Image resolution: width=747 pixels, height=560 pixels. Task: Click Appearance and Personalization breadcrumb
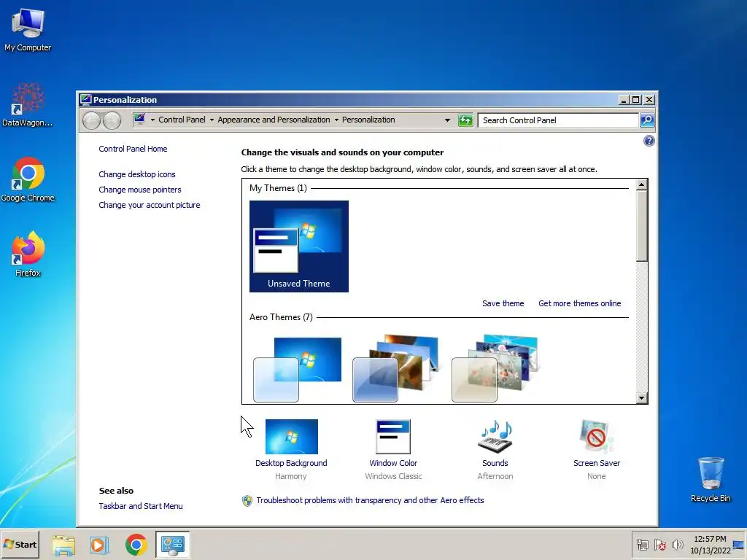pos(274,120)
